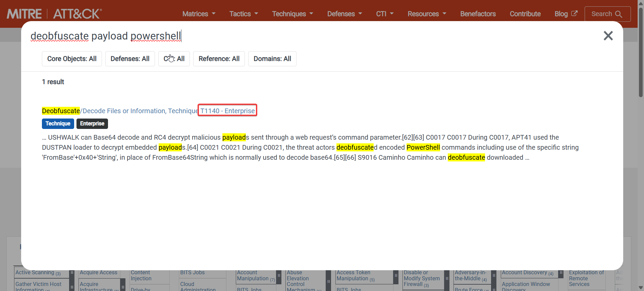The height and width of the screenshot is (291, 644).
Task: Open the Resources dropdown menu
Action: point(427,14)
